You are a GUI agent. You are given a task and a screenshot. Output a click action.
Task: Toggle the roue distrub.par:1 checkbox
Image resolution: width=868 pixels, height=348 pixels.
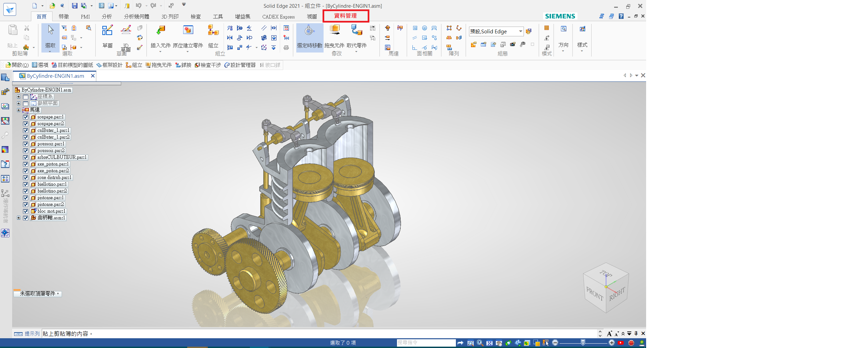point(26,178)
